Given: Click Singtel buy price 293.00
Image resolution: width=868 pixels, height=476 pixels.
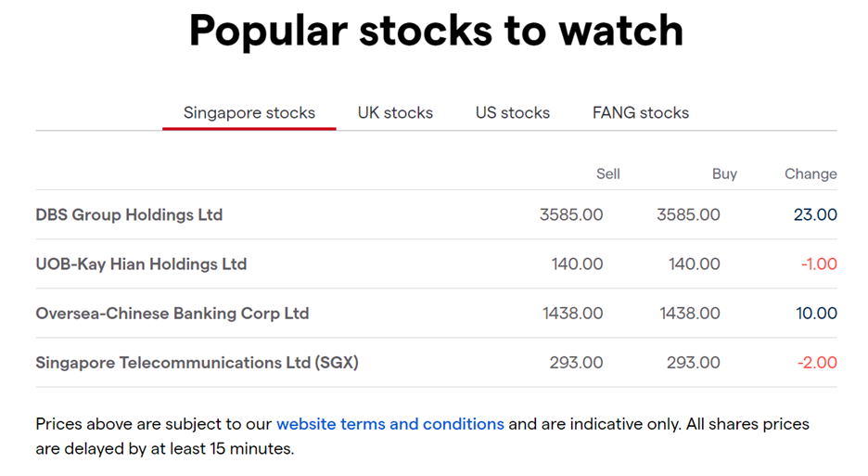Looking at the screenshot, I should point(693,363).
